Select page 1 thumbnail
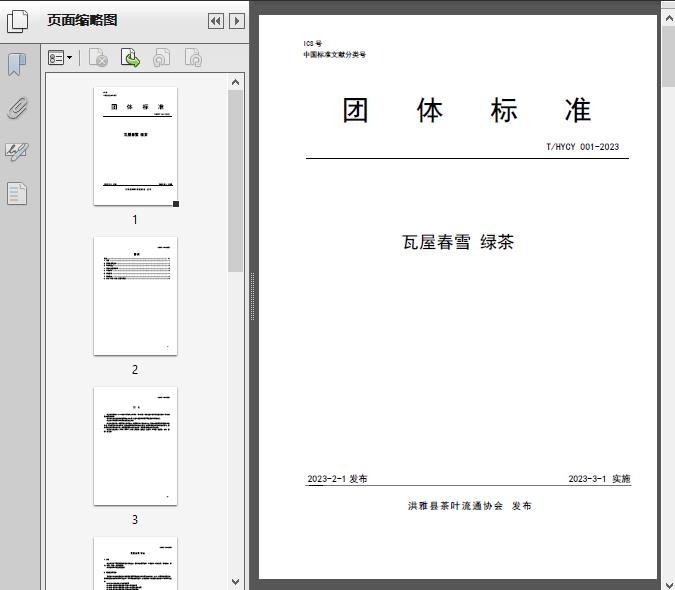Viewport: 675px width, 590px height. [135, 146]
